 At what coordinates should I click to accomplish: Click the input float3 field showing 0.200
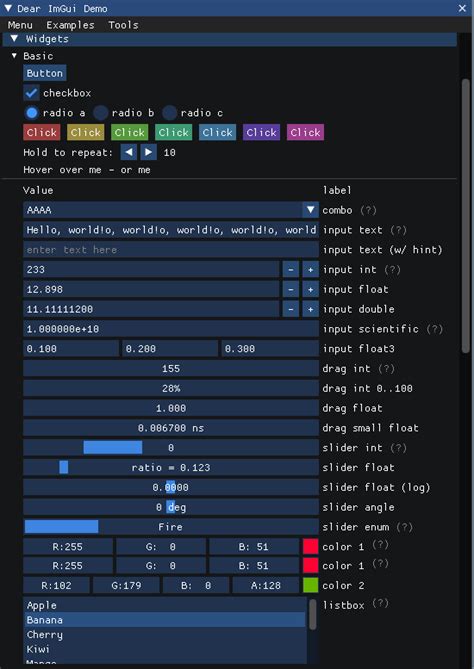pyautogui.click(x=170, y=349)
